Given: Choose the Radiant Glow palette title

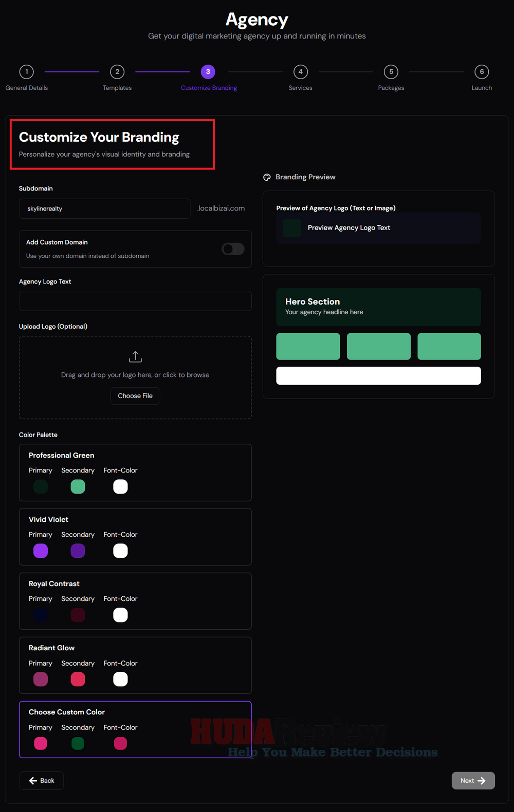Looking at the screenshot, I should (51, 648).
